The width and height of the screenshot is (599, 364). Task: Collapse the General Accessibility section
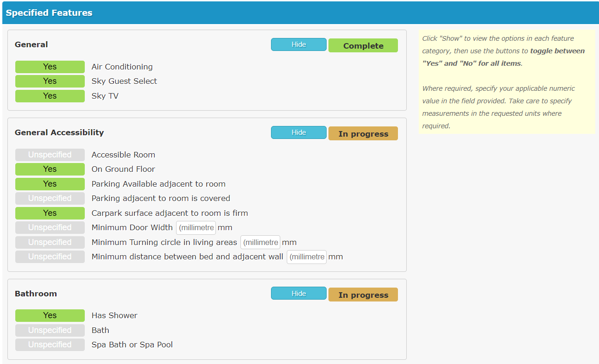[298, 132]
